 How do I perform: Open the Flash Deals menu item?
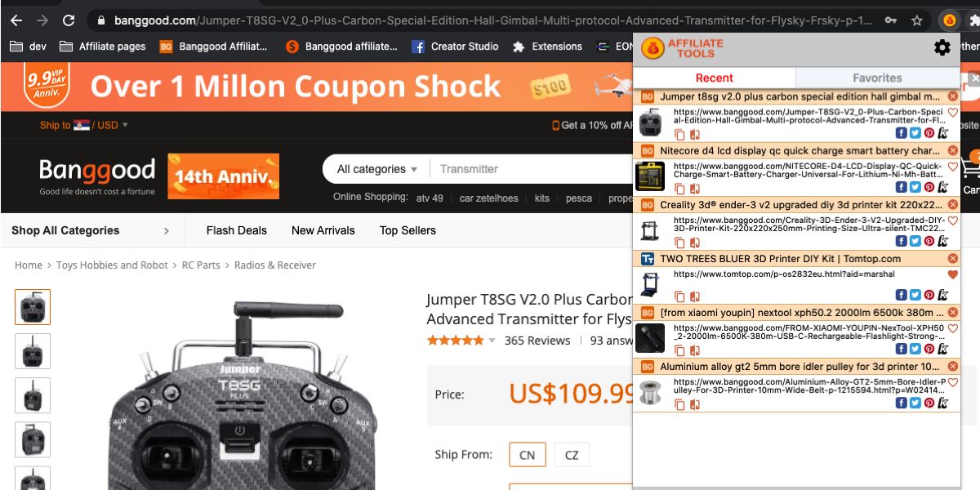pos(237,230)
